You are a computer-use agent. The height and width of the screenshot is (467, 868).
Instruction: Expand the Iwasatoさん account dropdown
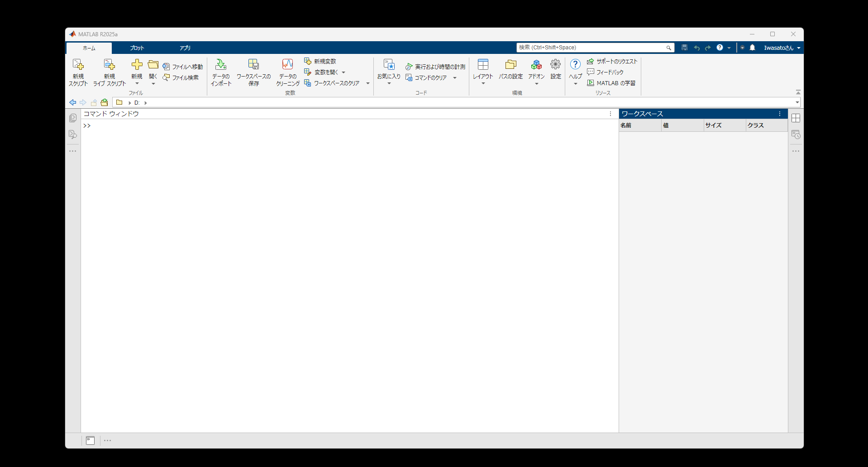(x=782, y=48)
